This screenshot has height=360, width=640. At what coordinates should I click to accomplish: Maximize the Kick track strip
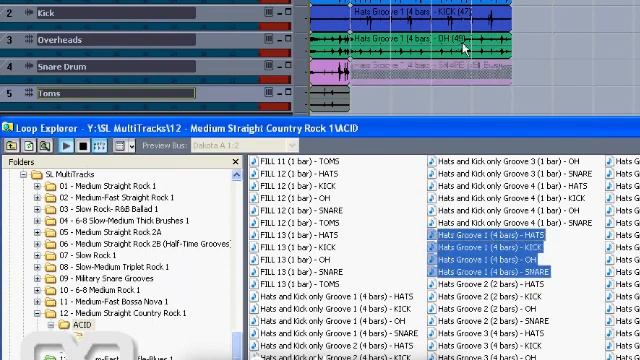tap(288, 12)
